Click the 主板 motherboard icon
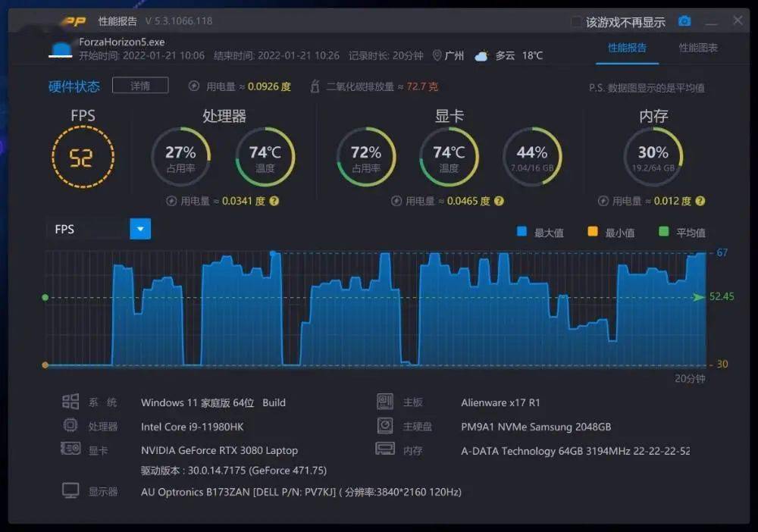Viewport: 758px width, 532px height. click(x=387, y=402)
